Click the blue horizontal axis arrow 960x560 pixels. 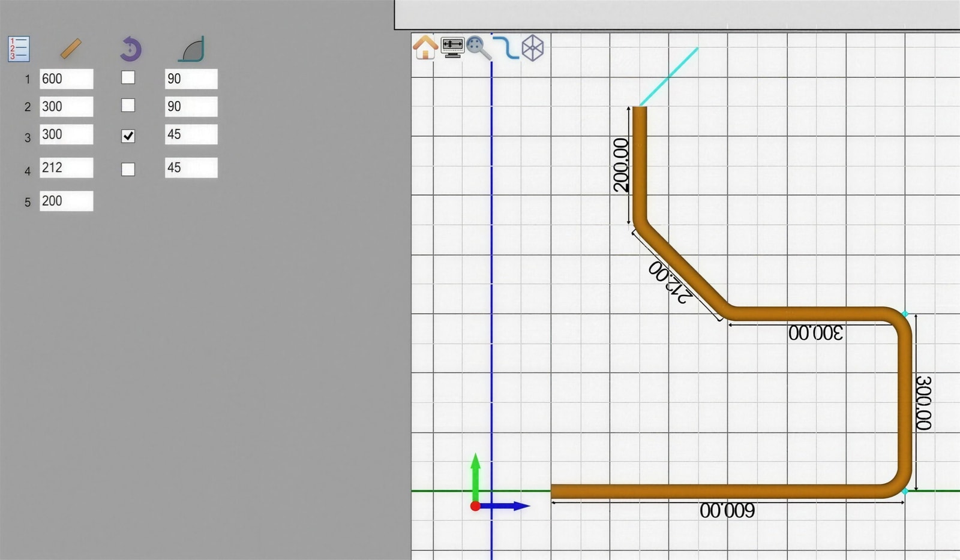point(505,506)
